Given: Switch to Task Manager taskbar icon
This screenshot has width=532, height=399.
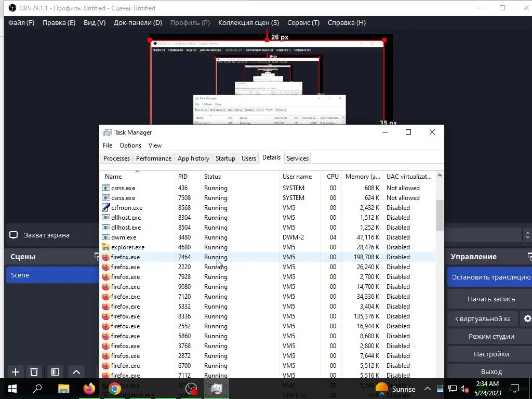Looking at the screenshot, I should [217, 389].
